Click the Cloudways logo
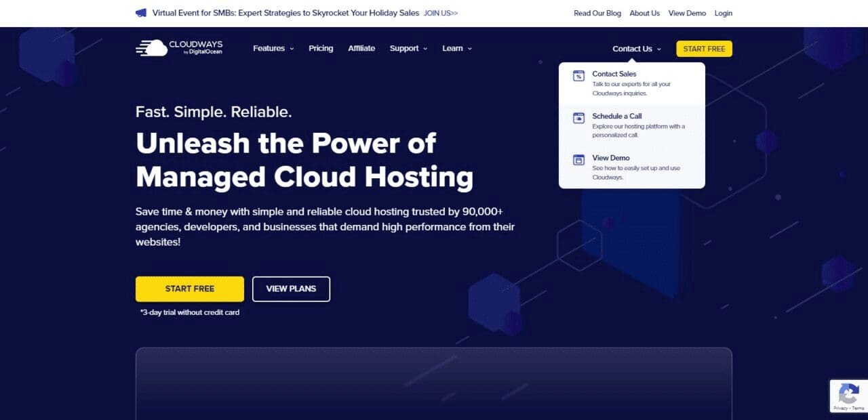This screenshot has height=420, width=868. [179, 47]
